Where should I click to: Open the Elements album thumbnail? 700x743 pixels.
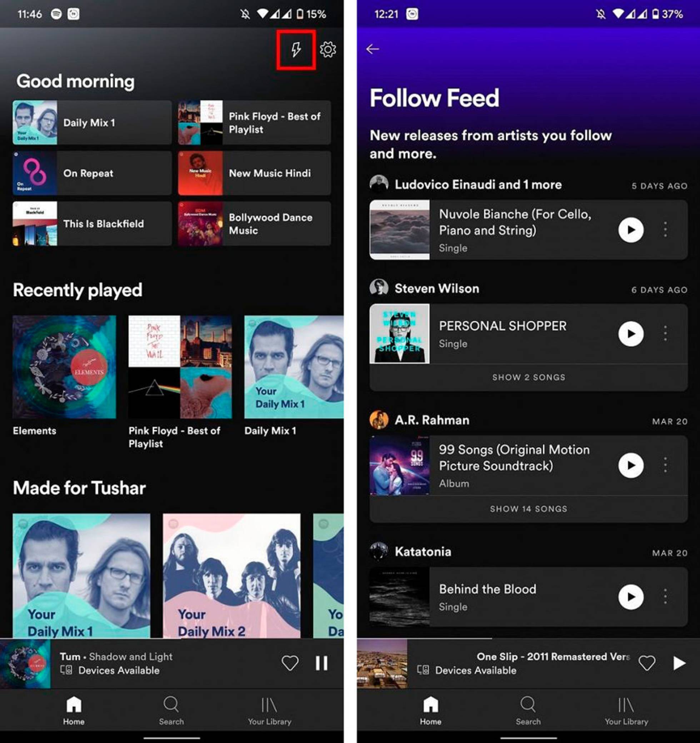click(x=64, y=367)
